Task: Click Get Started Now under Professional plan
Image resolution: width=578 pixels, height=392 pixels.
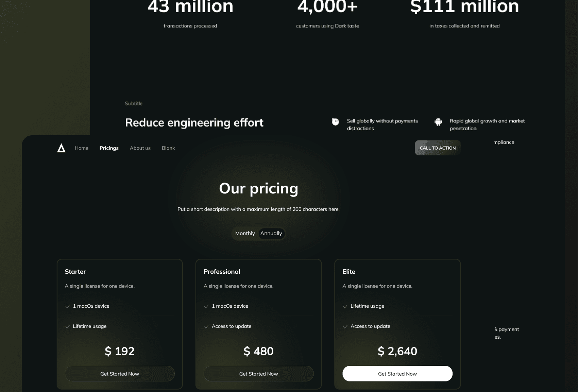Action: point(258,374)
